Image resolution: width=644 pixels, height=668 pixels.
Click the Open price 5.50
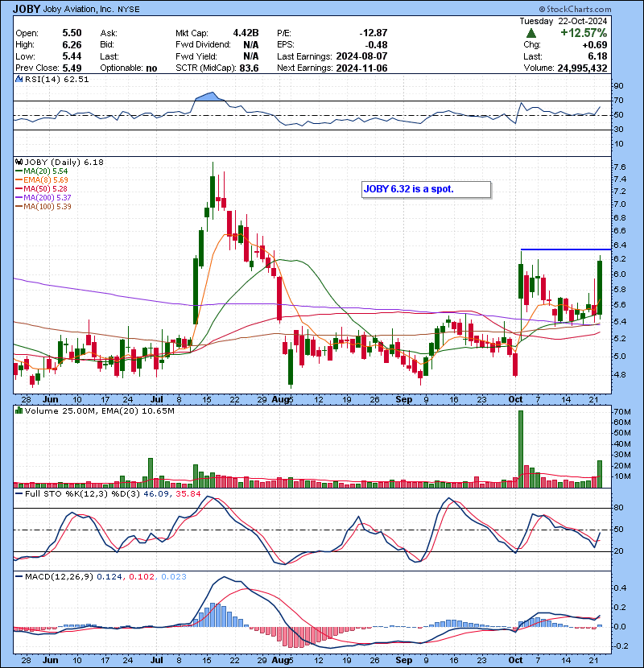point(72,33)
